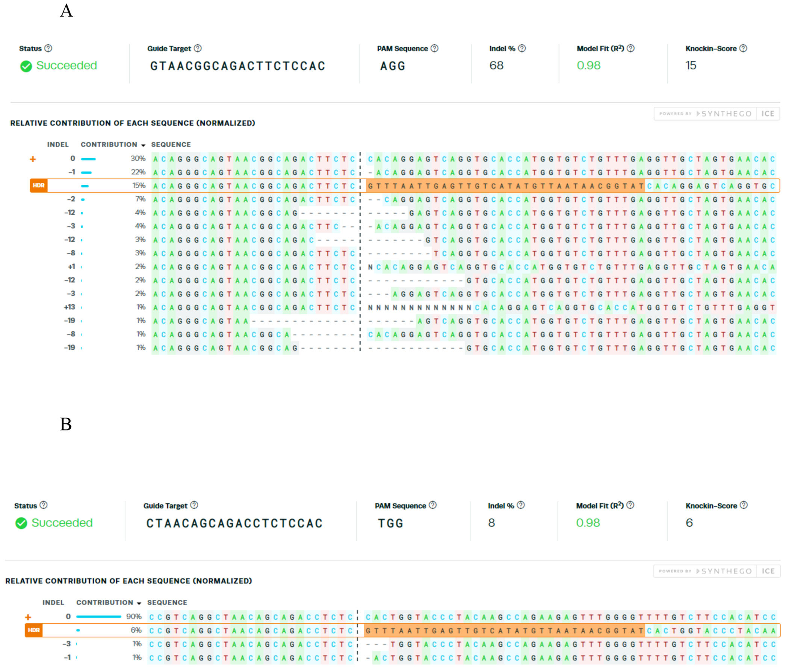Viewport: 789px width, 672px height.
Task: Sort by Contribution arrow in panel A
Action: pyautogui.click(x=143, y=145)
